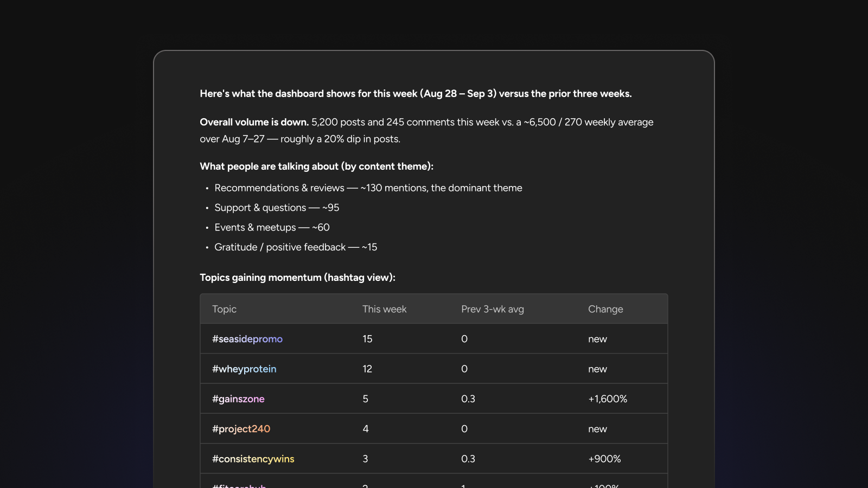Select the #project240 hashtag
Screen dimensions: 868x488
point(241,429)
